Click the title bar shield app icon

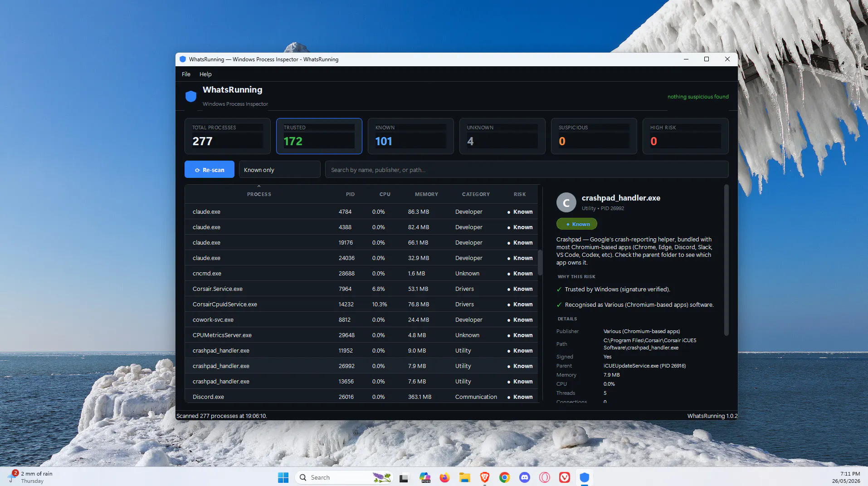183,59
